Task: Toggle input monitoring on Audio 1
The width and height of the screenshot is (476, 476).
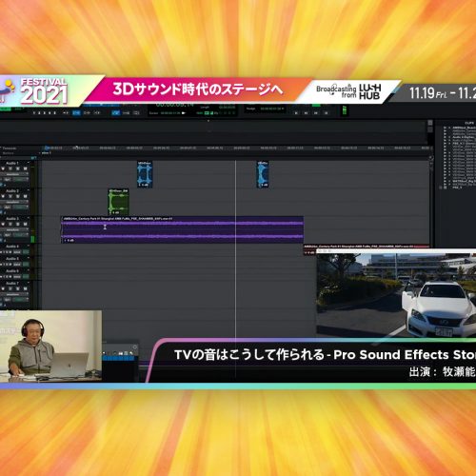Action: (x=10, y=169)
